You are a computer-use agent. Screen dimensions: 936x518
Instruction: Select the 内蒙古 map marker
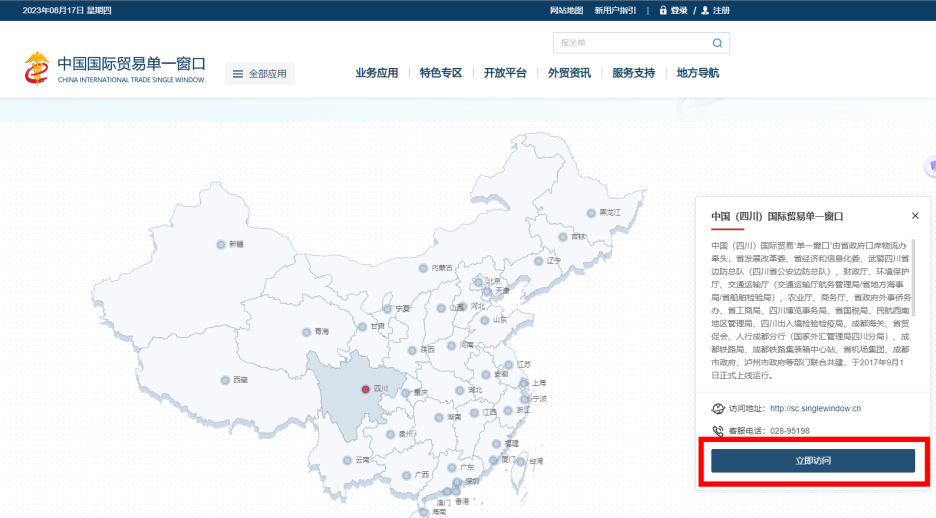[x=423, y=268]
